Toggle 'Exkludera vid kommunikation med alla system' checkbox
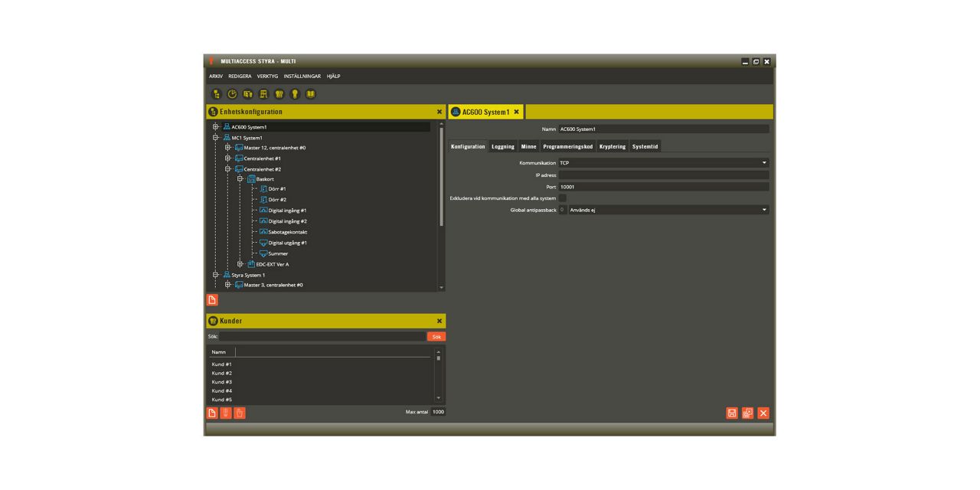 point(563,198)
